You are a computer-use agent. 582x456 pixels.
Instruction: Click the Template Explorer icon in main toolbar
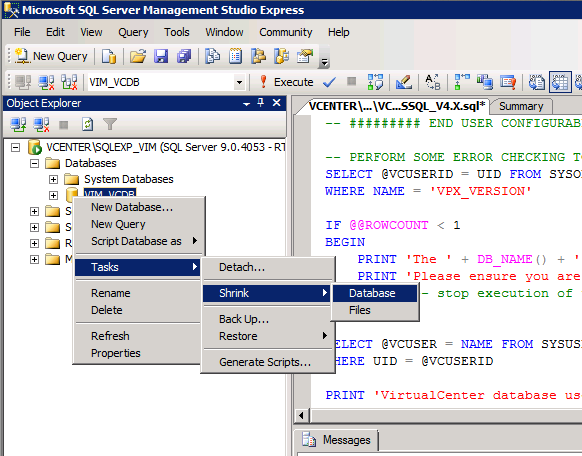click(282, 56)
